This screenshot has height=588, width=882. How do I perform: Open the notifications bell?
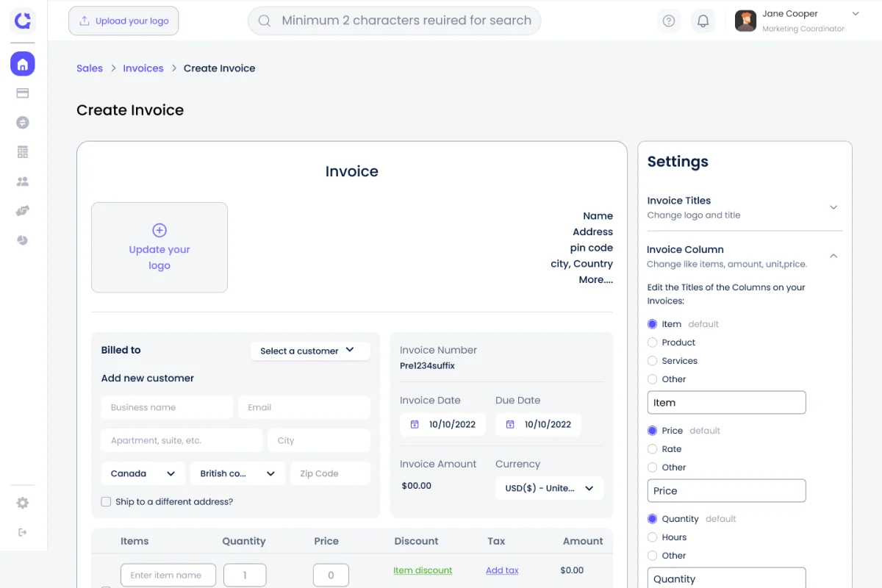click(703, 21)
